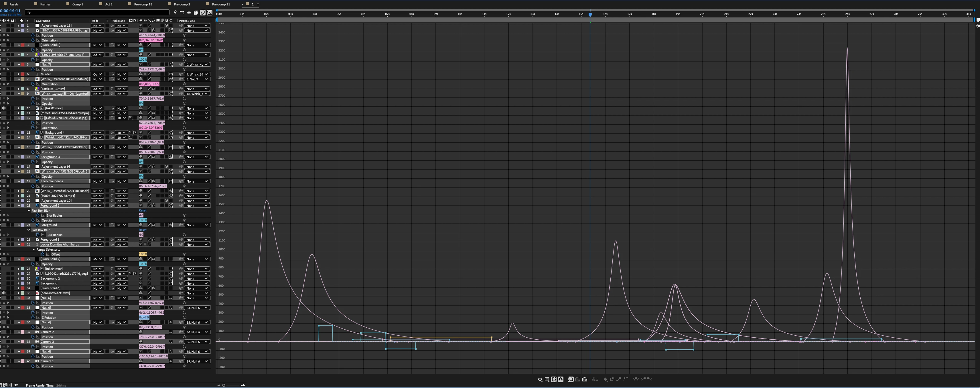The width and height of the screenshot is (980, 388).
Task: Toggle Frame Blending enable icon
Action: pyautogui.click(x=196, y=13)
